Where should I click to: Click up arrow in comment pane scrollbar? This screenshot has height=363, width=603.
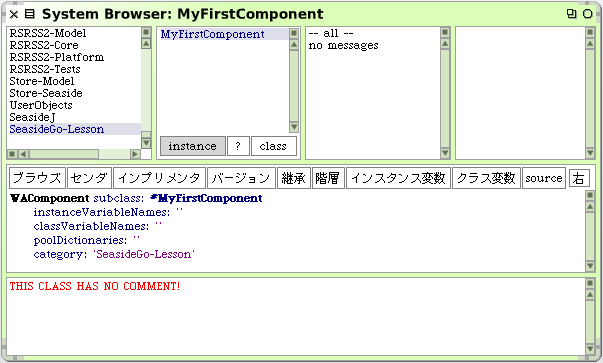click(590, 295)
